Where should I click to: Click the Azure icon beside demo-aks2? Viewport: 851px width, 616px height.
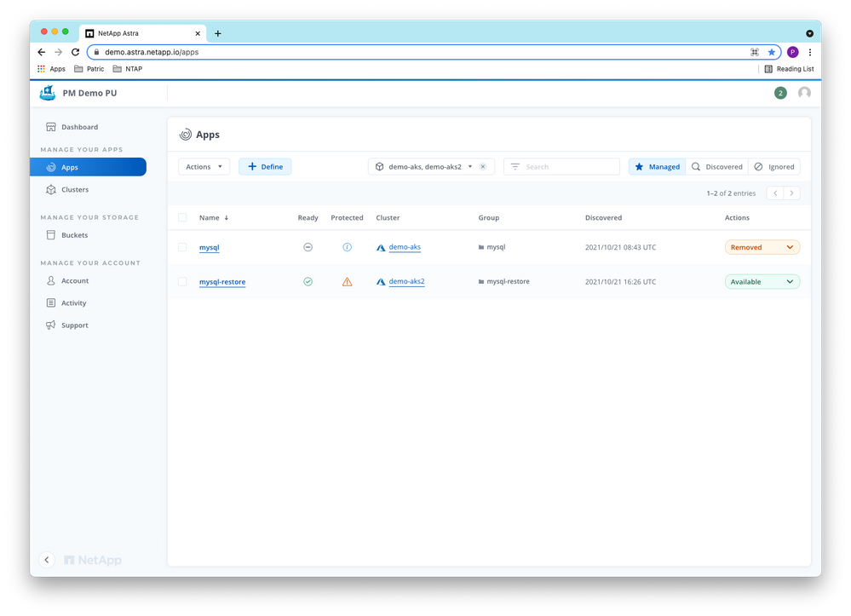381,282
